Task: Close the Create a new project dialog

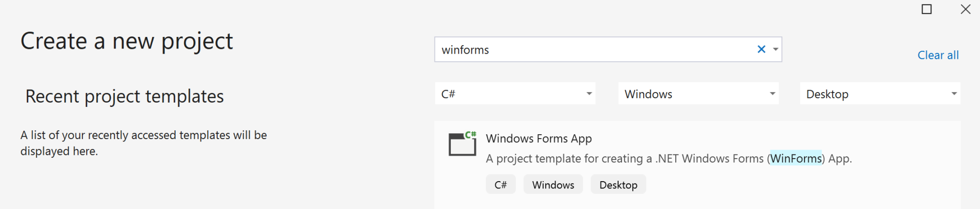Action: (966, 9)
